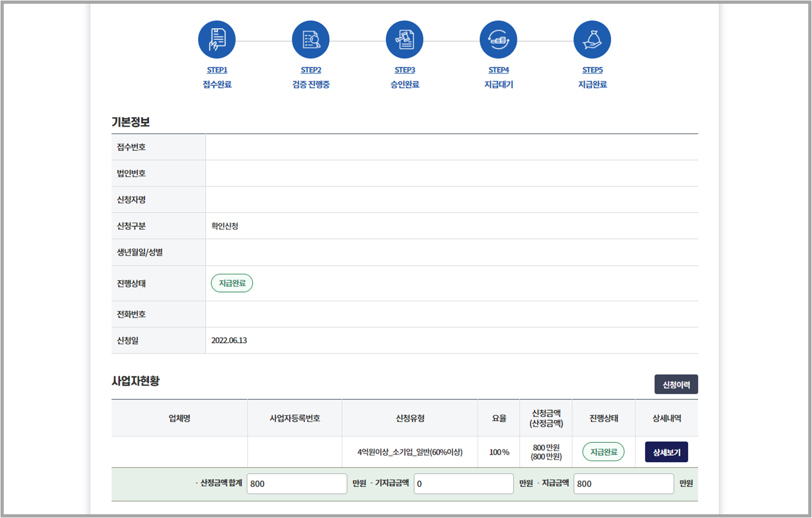
Task: Focus the 기지급금액 input field
Action: click(x=463, y=484)
